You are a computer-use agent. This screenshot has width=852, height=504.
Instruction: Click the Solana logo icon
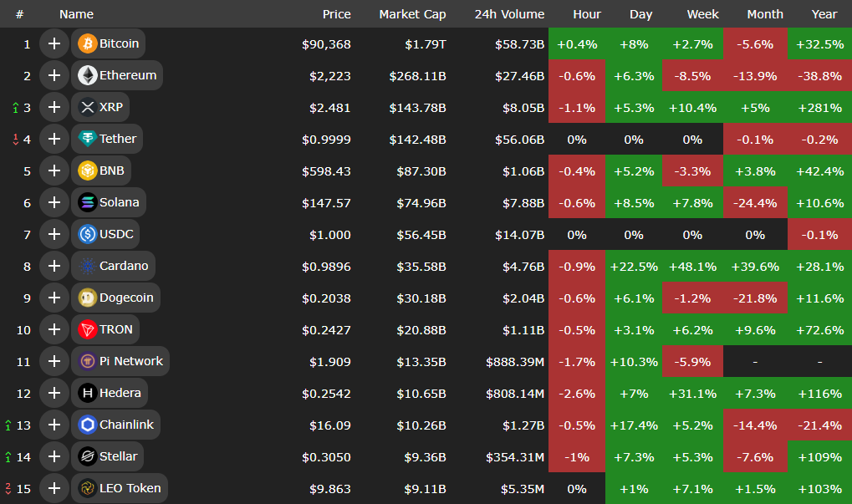pyautogui.click(x=87, y=202)
